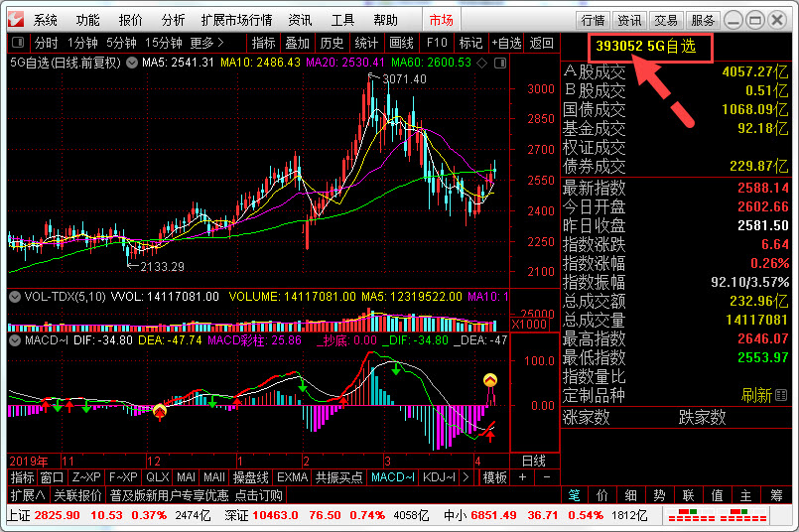
Task: Click the 叠加 toolbar button
Action: [298, 43]
